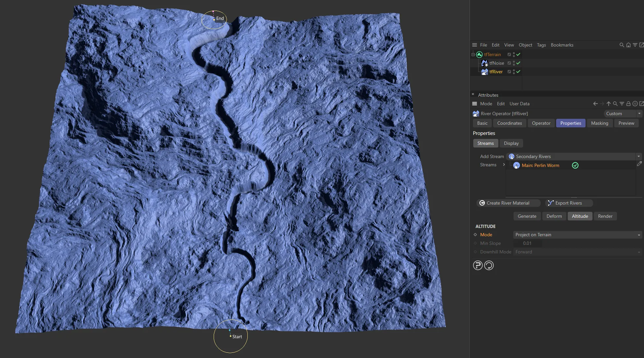
Task: Open the Bookmarks menu
Action: (562, 45)
